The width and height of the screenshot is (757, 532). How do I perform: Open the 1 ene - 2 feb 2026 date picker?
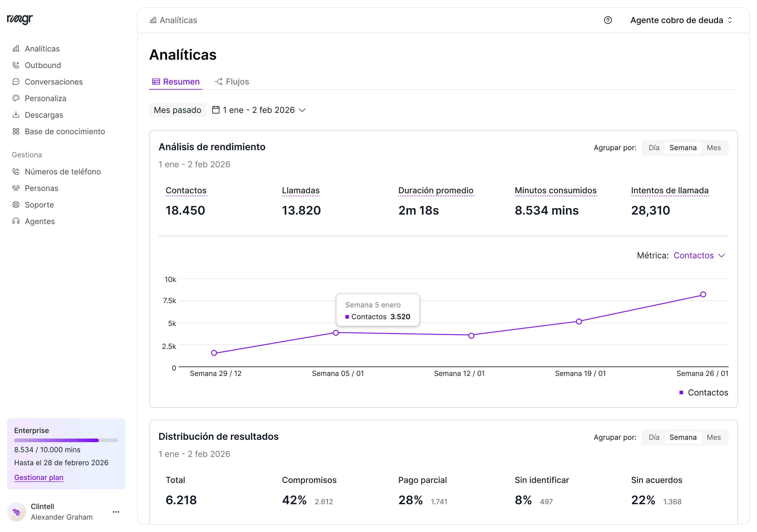tap(259, 110)
